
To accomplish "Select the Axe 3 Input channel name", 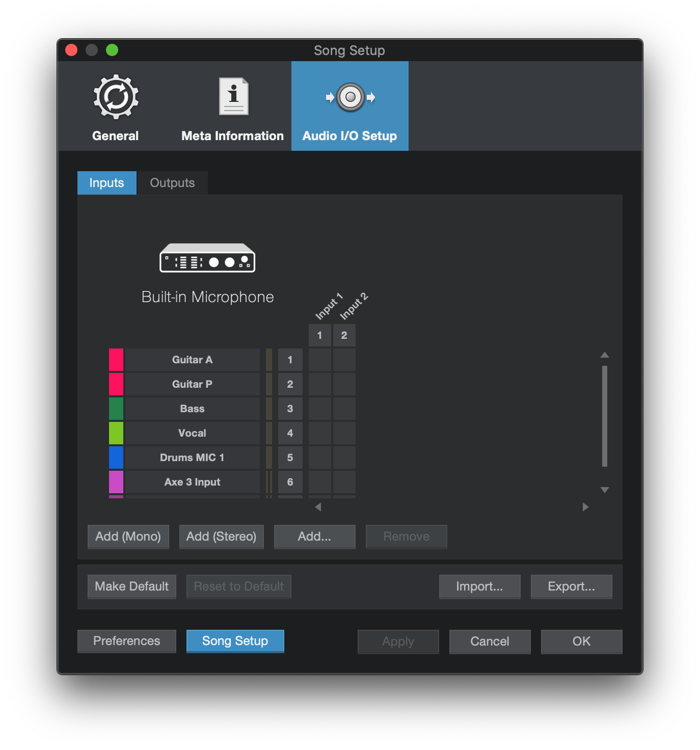I will pyautogui.click(x=192, y=482).
